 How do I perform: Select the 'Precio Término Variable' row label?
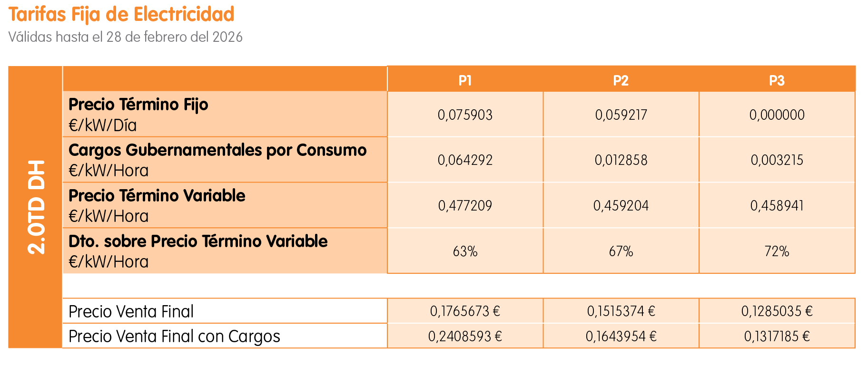click(x=157, y=196)
